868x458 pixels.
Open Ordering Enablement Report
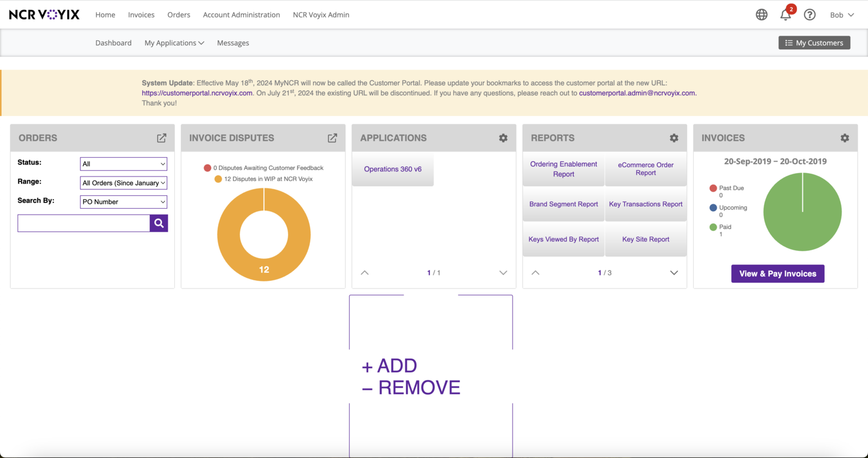pyautogui.click(x=564, y=169)
